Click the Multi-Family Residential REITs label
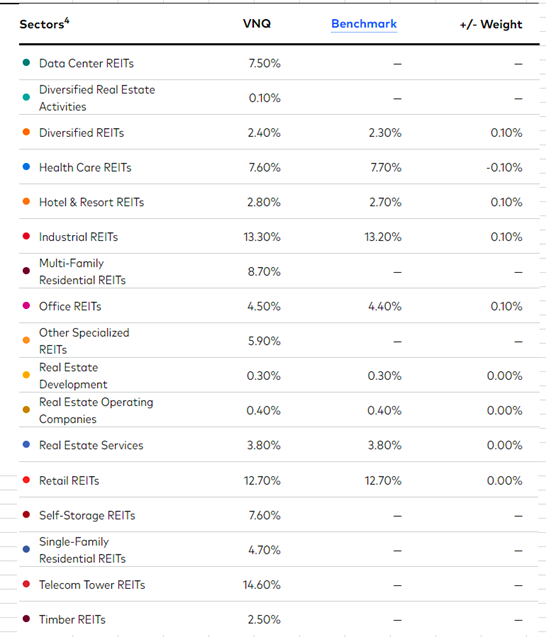This screenshot has width=546, height=637. (x=82, y=271)
